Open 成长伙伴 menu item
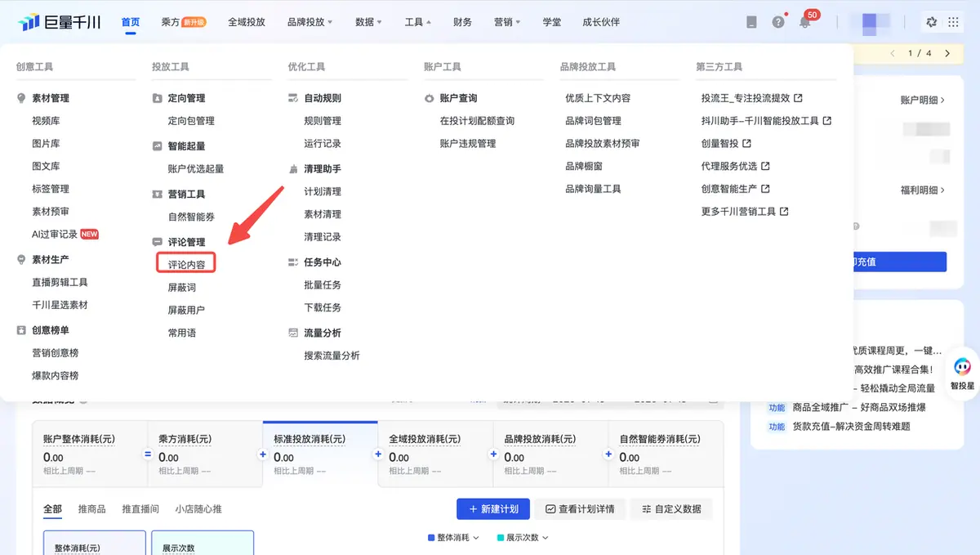The width and height of the screenshot is (980, 555). click(x=601, y=22)
